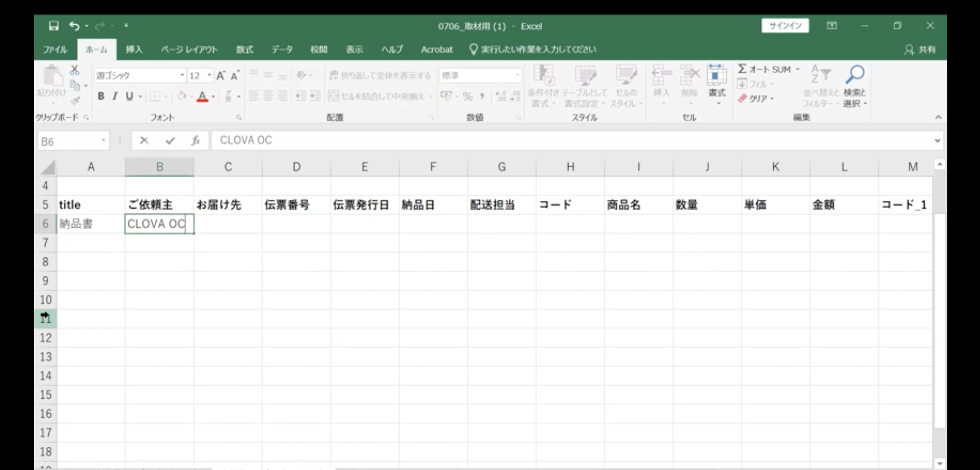Toggle Italic formatting
980x470 pixels.
click(114, 96)
